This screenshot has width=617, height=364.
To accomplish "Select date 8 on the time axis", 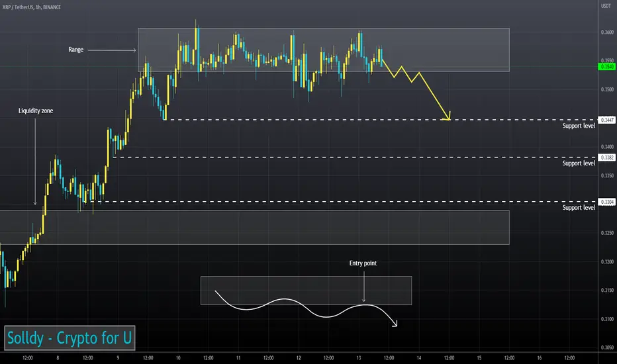I will coord(58,358).
